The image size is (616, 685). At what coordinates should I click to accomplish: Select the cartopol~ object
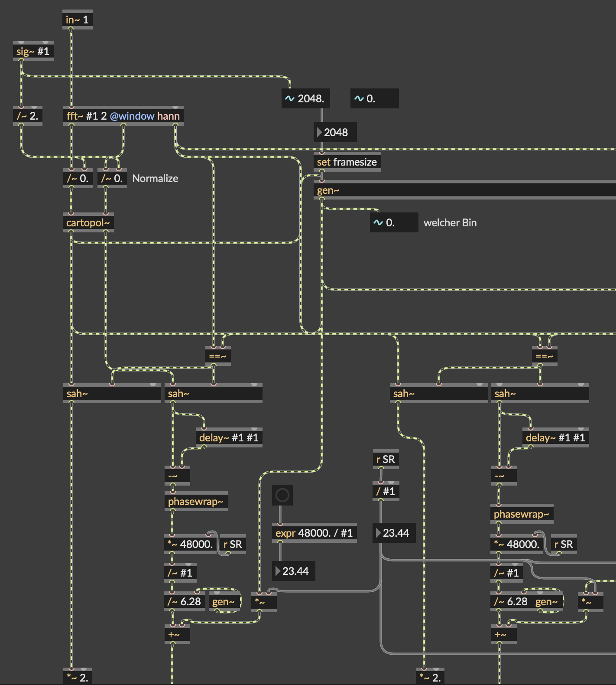coord(88,223)
